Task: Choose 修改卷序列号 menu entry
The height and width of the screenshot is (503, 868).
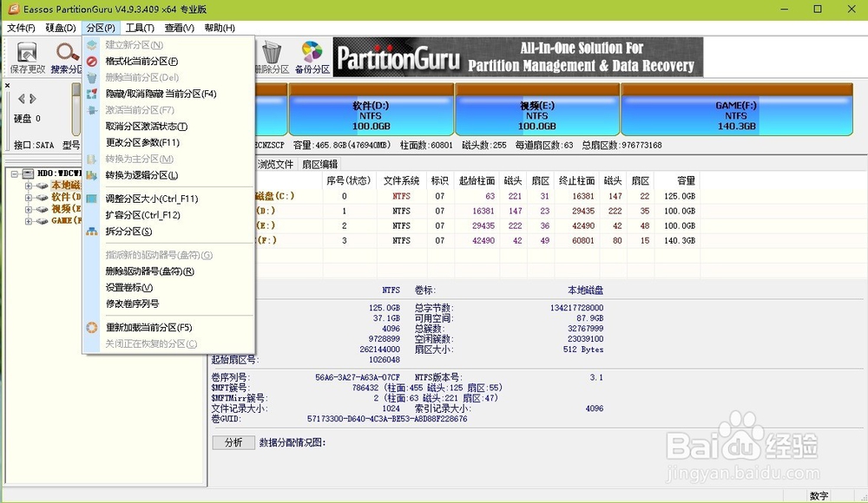Action: (132, 304)
